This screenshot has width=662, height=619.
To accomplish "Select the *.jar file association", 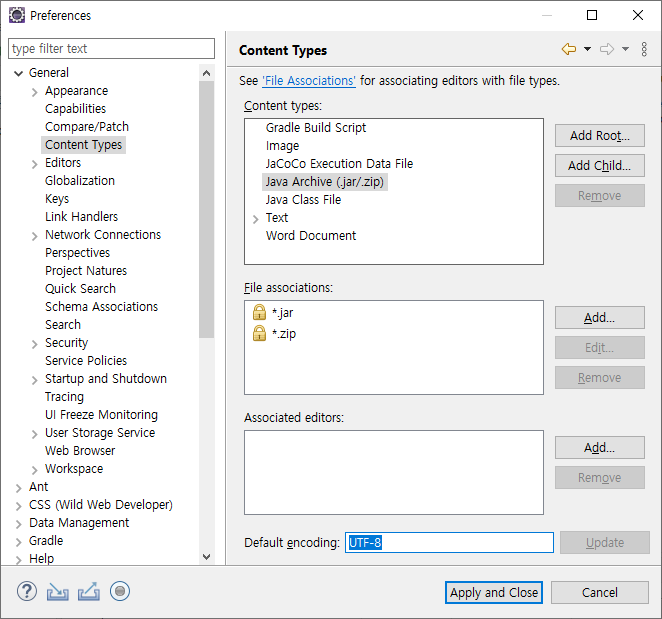I will 282,312.
